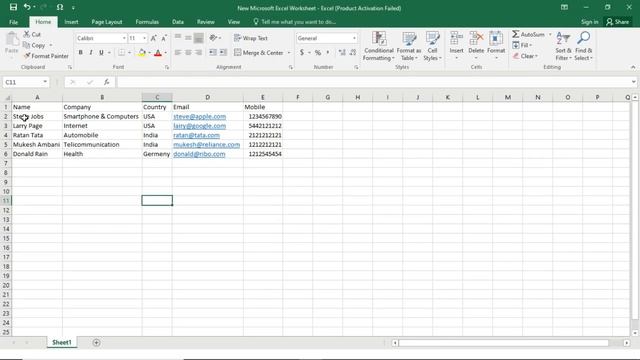This screenshot has width=640, height=360.
Task: Click the Insert cells icon
Action: point(456,39)
